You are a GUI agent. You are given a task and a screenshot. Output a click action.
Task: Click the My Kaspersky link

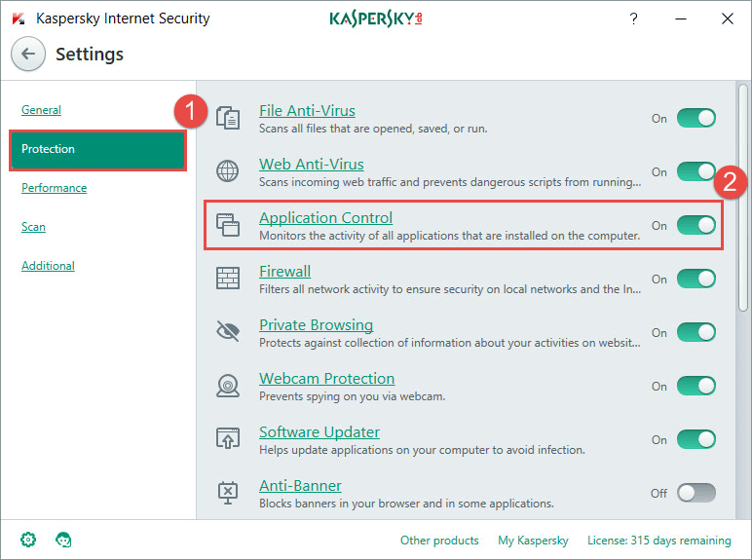(533, 541)
